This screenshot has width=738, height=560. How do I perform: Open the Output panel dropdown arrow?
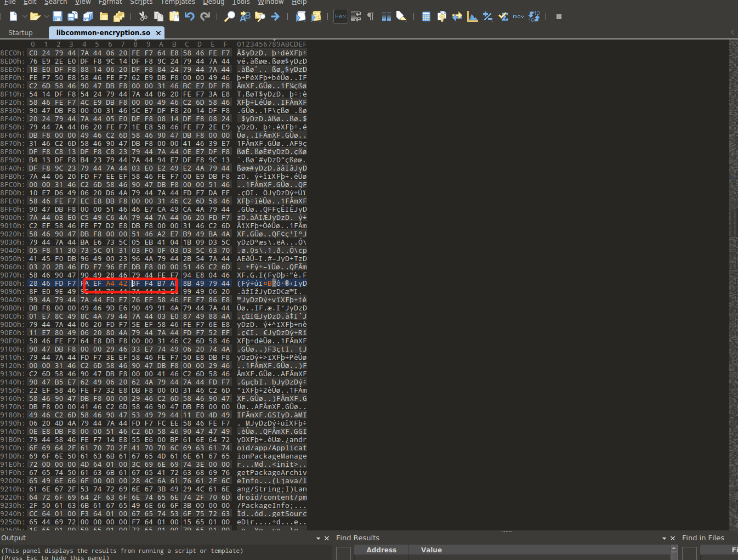[318, 539]
